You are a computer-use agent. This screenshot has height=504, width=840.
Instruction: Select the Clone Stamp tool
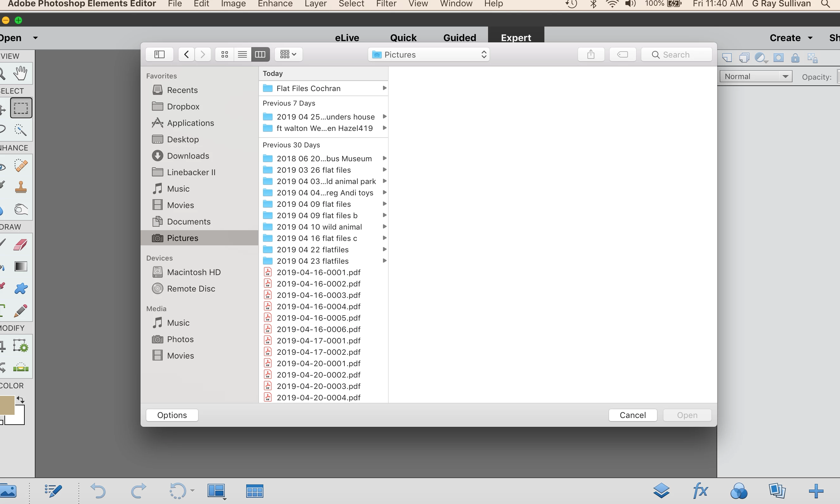[21, 187]
